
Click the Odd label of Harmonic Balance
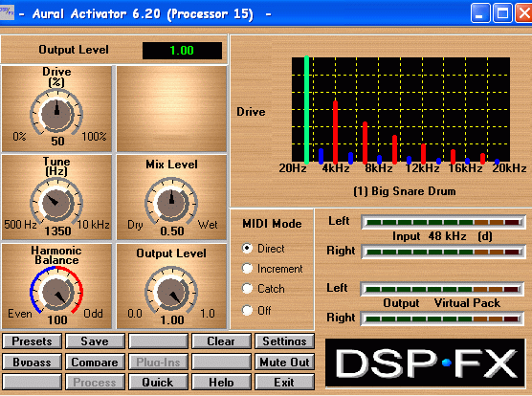coord(93,314)
